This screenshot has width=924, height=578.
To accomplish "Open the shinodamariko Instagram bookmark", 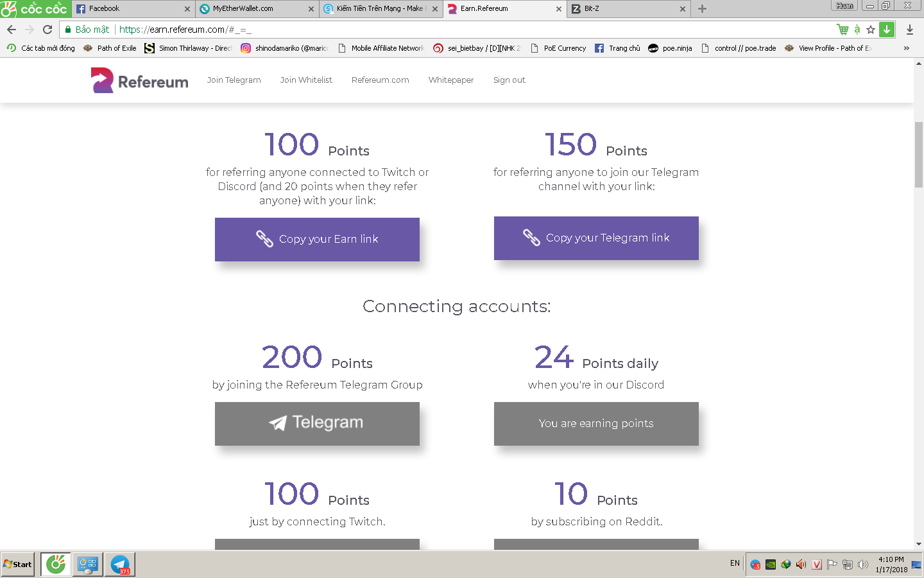I will [284, 48].
